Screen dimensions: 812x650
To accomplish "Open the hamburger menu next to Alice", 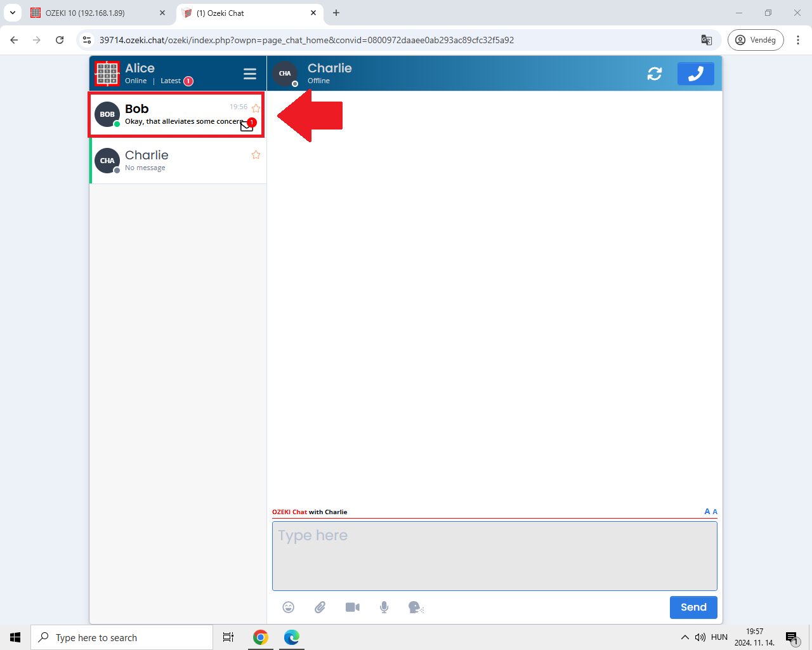I will tap(250, 74).
